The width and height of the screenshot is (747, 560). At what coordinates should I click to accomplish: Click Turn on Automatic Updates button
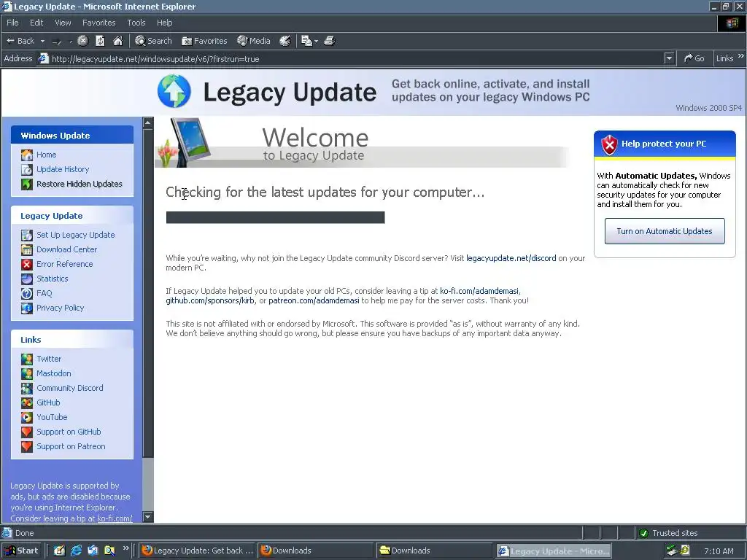tap(665, 231)
